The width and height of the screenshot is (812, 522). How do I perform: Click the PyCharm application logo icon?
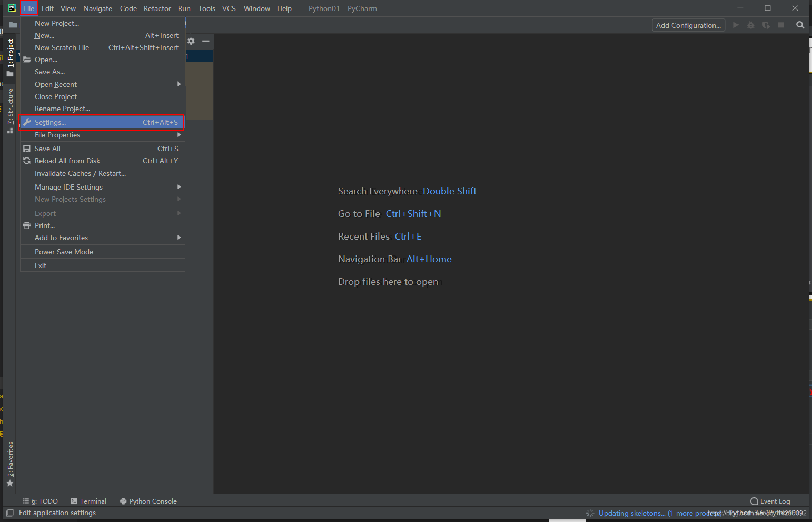(x=12, y=8)
